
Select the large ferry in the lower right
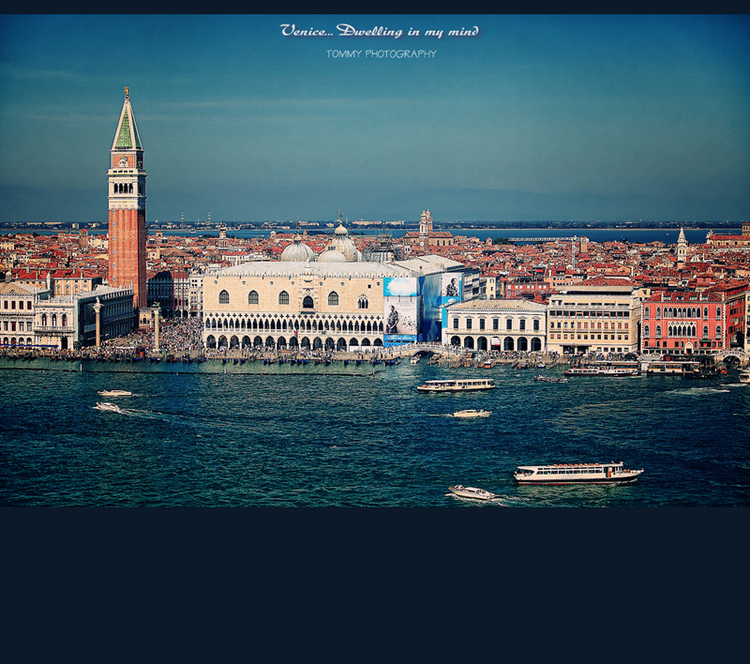click(578, 473)
